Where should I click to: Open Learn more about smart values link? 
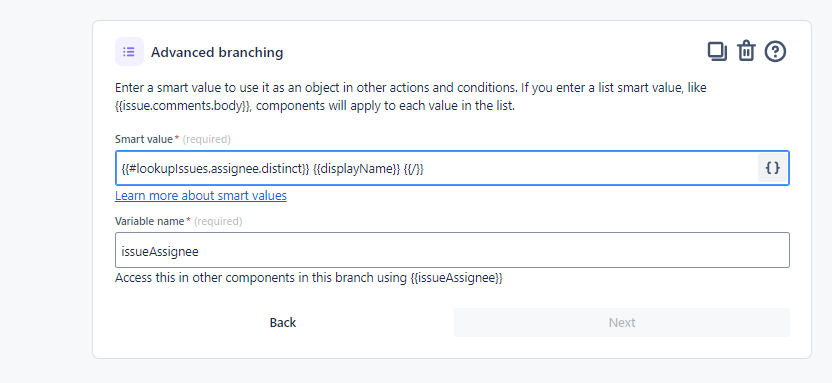coord(201,196)
